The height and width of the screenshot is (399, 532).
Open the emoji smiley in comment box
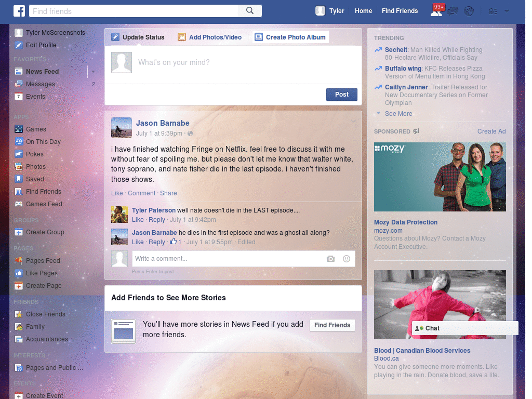point(347,259)
